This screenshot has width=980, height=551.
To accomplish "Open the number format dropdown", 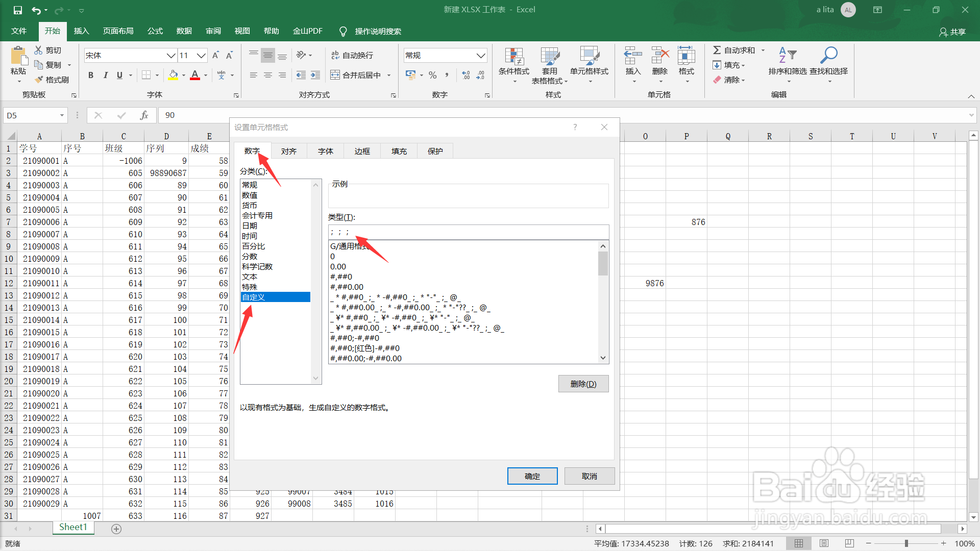I will click(481, 55).
